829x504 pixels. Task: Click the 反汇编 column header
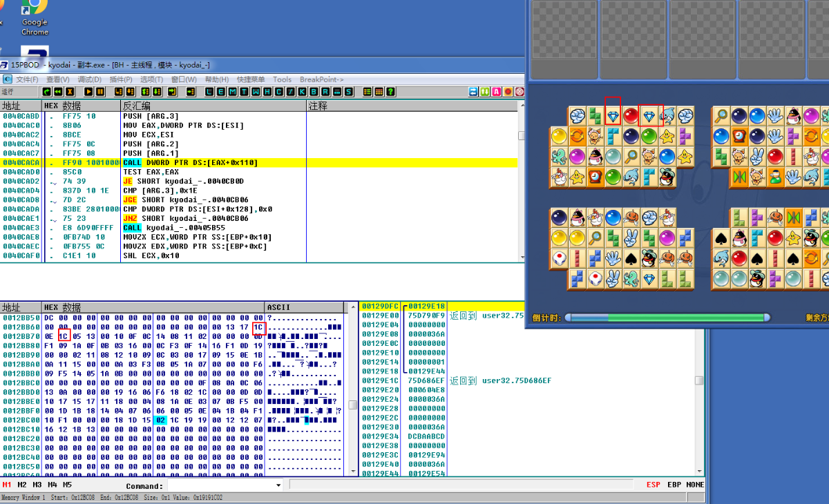click(x=213, y=106)
